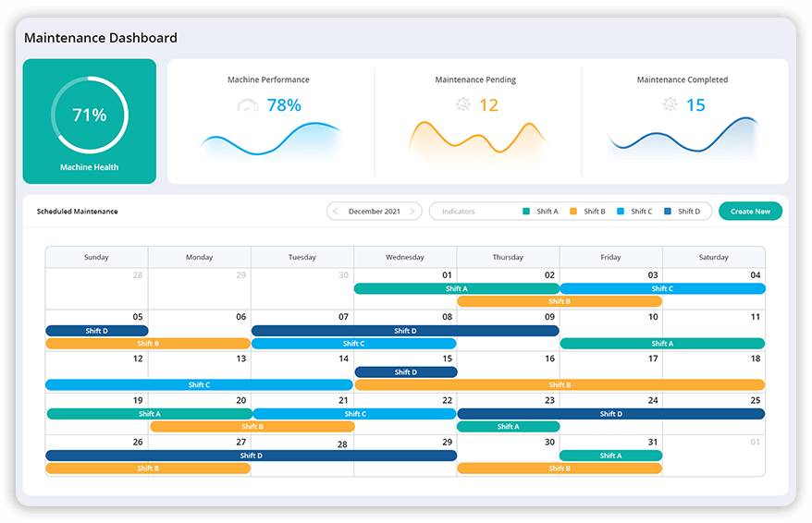Go to previous month with left arrow
This screenshot has height=523, width=812.
(x=336, y=212)
